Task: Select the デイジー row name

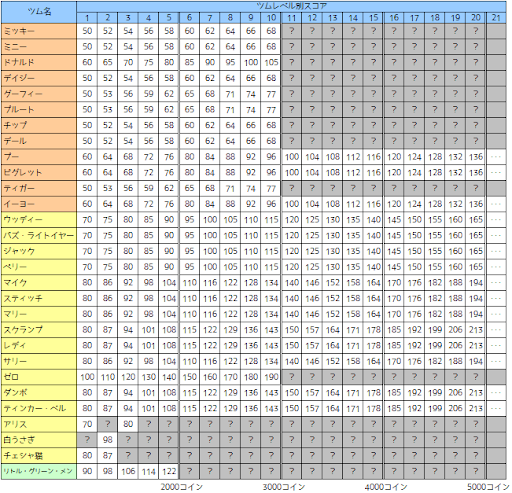Action: tap(39, 78)
